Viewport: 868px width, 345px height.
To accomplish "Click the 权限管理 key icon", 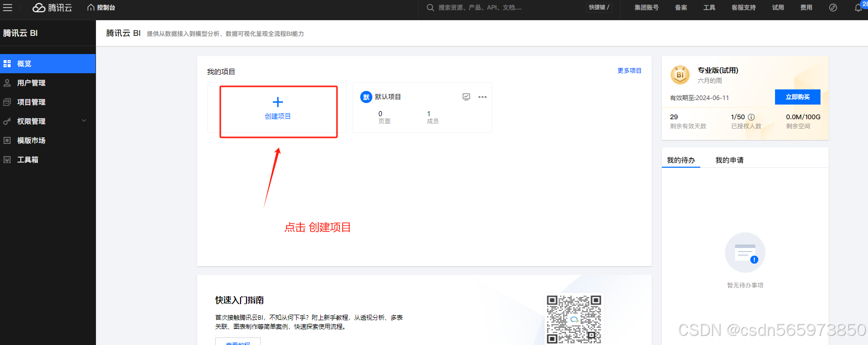I will 7,121.
